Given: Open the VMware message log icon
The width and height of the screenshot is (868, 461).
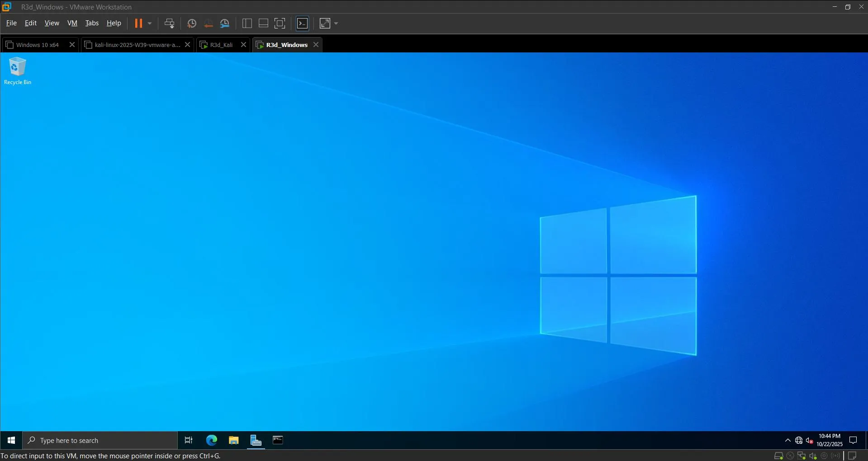Looking at the screenshot, I should (852, 456).
